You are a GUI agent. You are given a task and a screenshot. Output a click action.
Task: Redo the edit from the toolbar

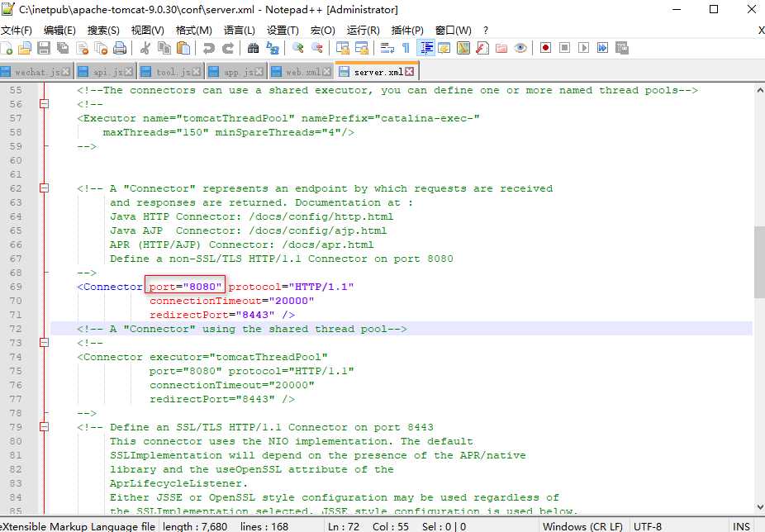point(228,48)
